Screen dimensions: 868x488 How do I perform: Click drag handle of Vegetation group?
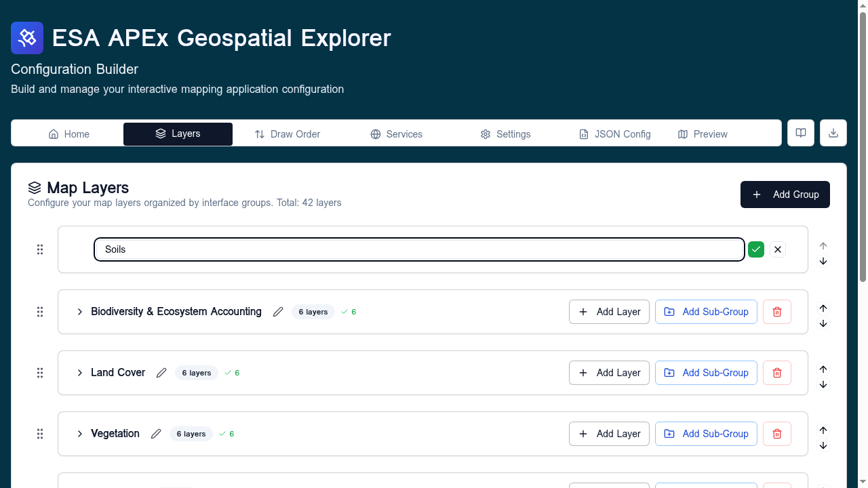point(40,434)
